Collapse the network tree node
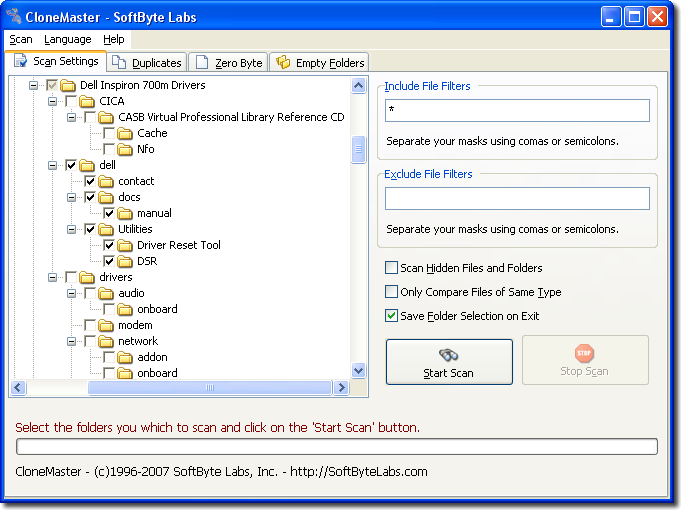681x510 pixels. click(x=71, y=341)
